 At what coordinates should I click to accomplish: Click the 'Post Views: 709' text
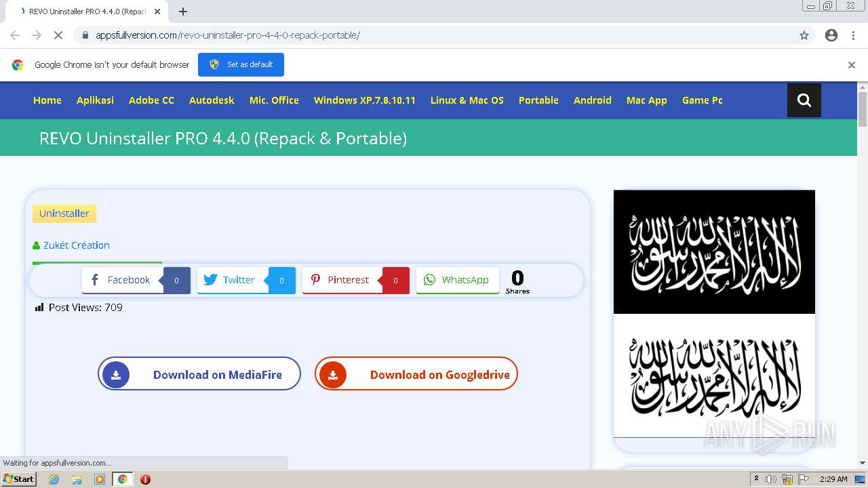point(85,308)
